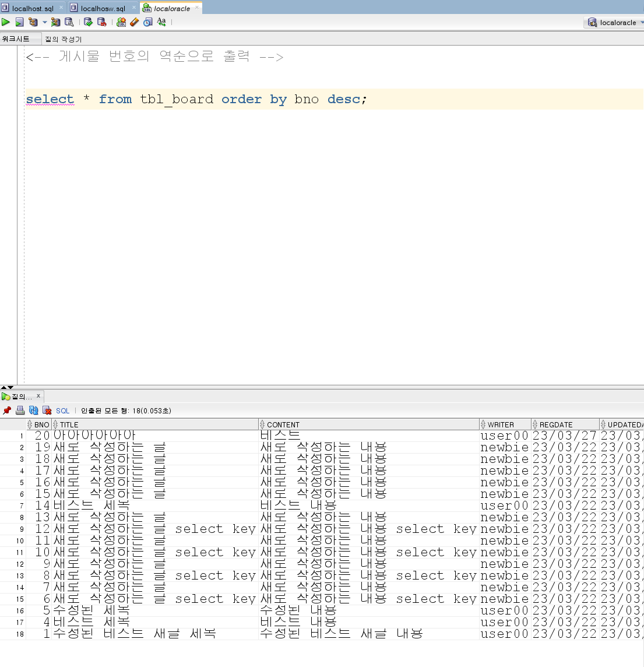Screen dimensions: 644x667
Task: Refresh the query result grid
Action: (x=34, y=410)
